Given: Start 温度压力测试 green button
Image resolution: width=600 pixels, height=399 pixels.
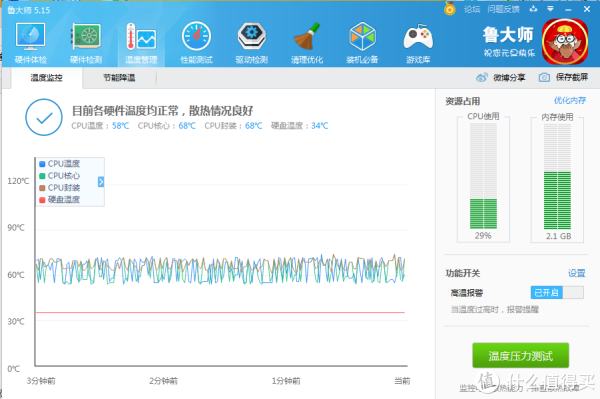Looking at the screenshot, I should click(x=520, y=356).
